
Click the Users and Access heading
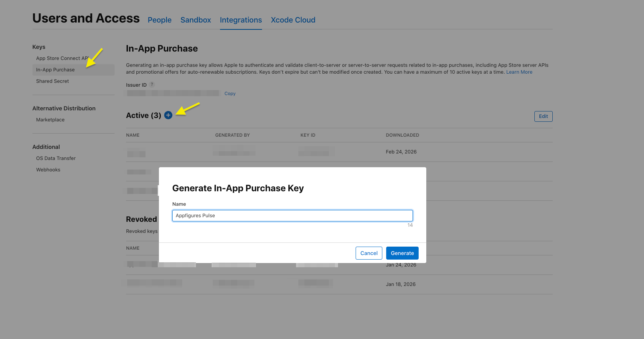[x=86, y=18]
